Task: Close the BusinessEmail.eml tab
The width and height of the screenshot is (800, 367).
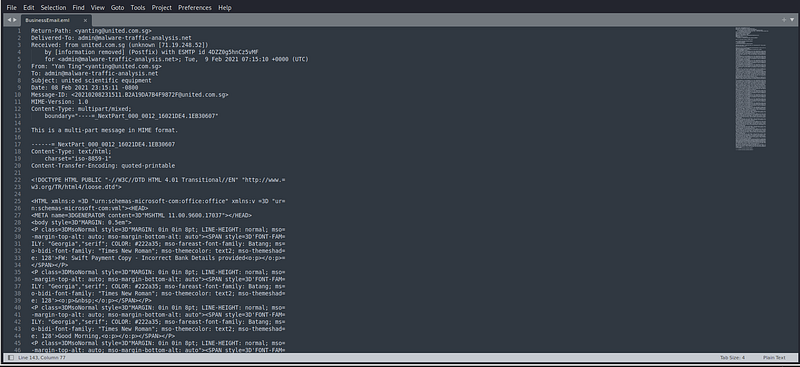Action: (x=85, y=20)
